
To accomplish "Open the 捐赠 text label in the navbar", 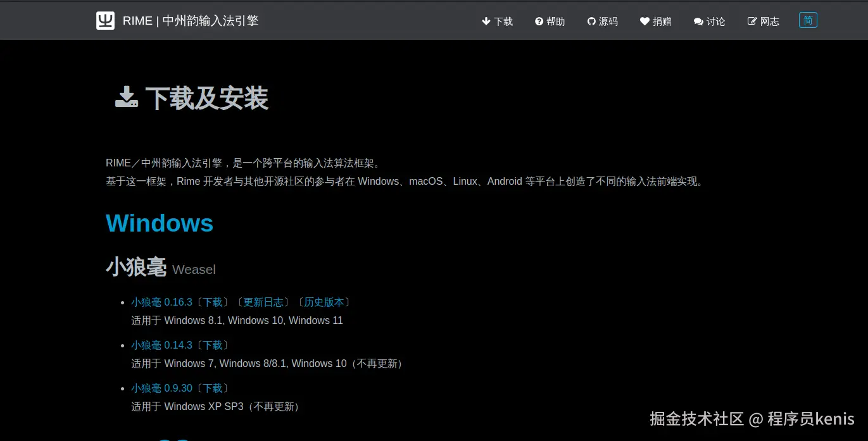I will 662,22.
